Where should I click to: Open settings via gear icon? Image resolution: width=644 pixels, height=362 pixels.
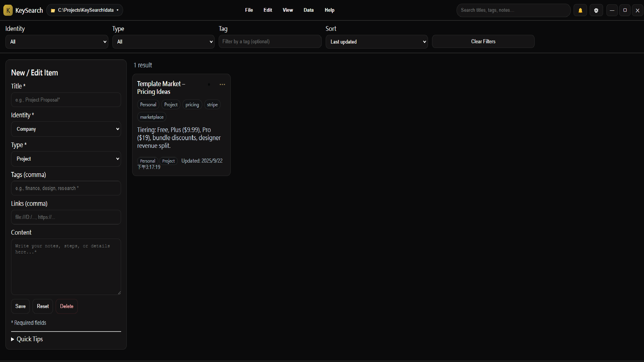596,10
